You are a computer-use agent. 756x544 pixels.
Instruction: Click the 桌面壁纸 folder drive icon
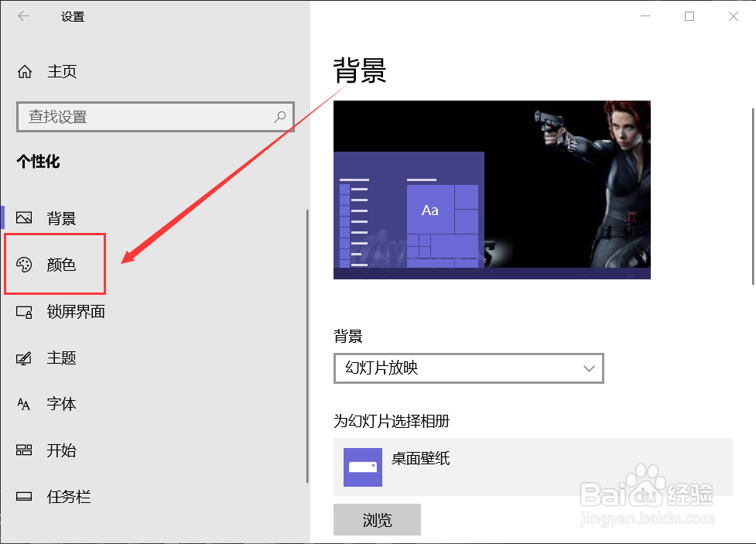363,467
